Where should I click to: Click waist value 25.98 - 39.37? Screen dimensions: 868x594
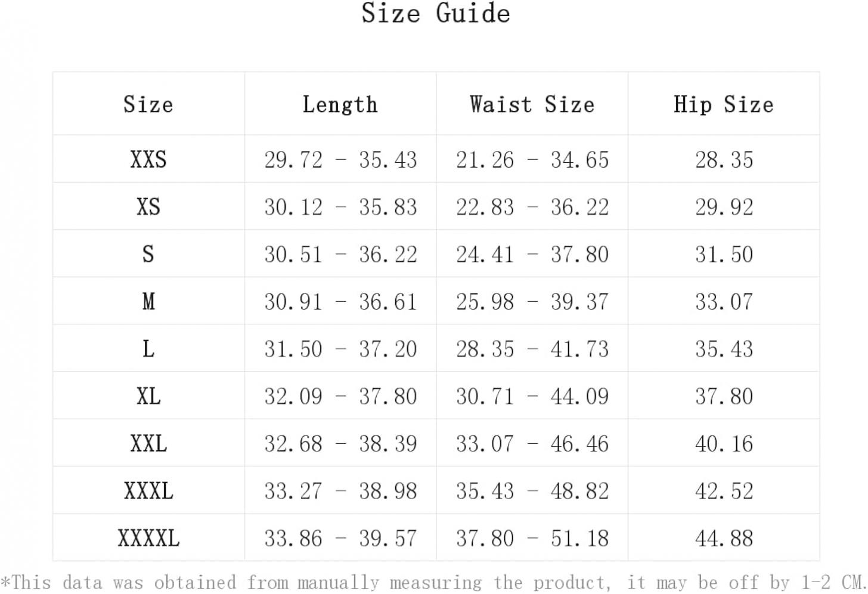click(532, 301)
